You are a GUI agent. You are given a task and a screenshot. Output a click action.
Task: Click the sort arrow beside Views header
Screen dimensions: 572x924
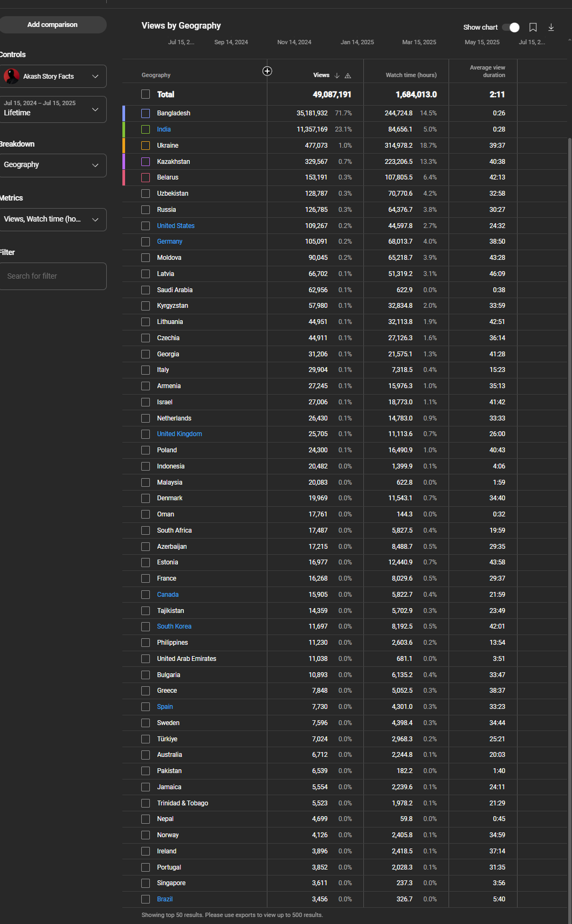pos(337,75)
